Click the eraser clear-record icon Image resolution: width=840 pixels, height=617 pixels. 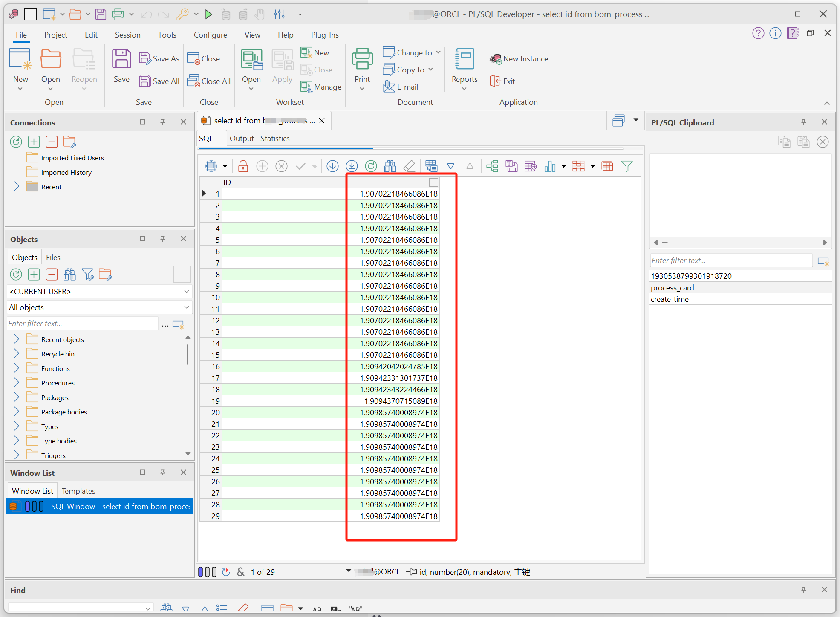pos(409,166)
